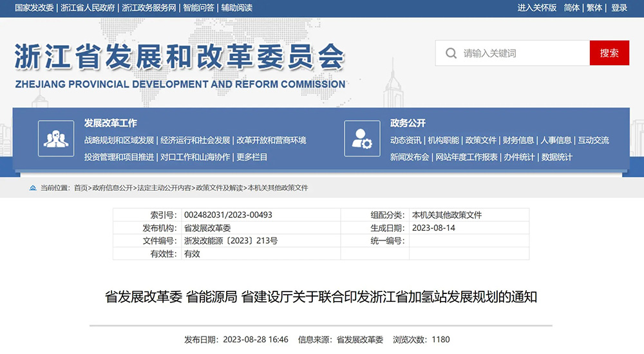Open 人事信息 menu item
Viewport: 644px width, 354px height.
(x=556, y=140)
